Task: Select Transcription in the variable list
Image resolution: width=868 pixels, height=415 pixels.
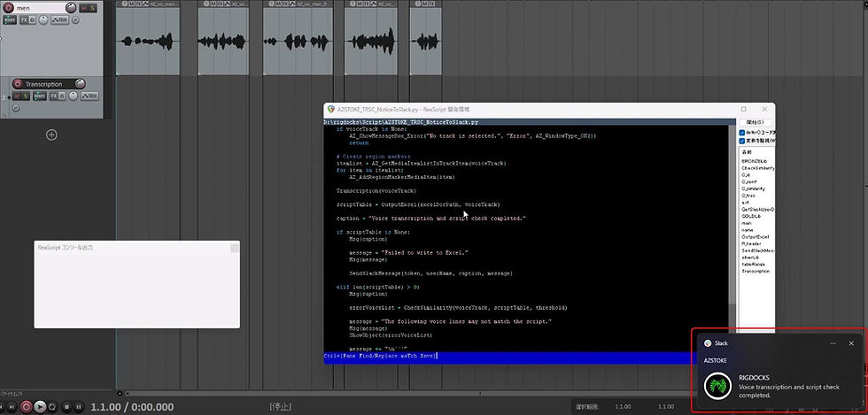Action: coord(756,271)
